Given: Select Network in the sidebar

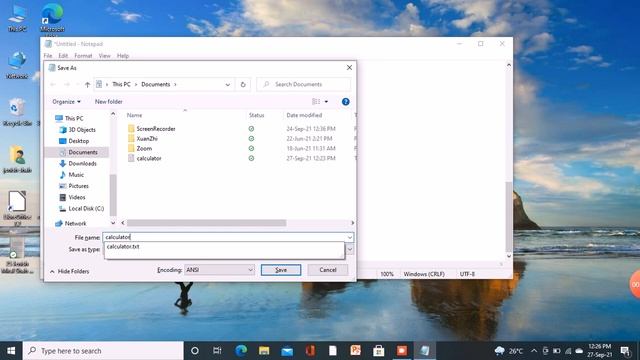Looking at the screenshot, I should click(71, 223).
